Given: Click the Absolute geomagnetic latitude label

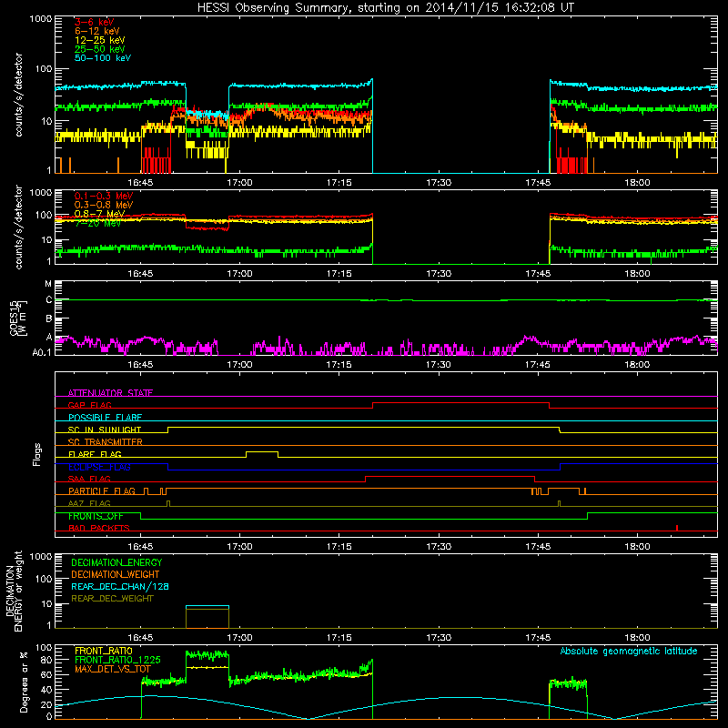Looking at the screenshot, I should 629,651.
